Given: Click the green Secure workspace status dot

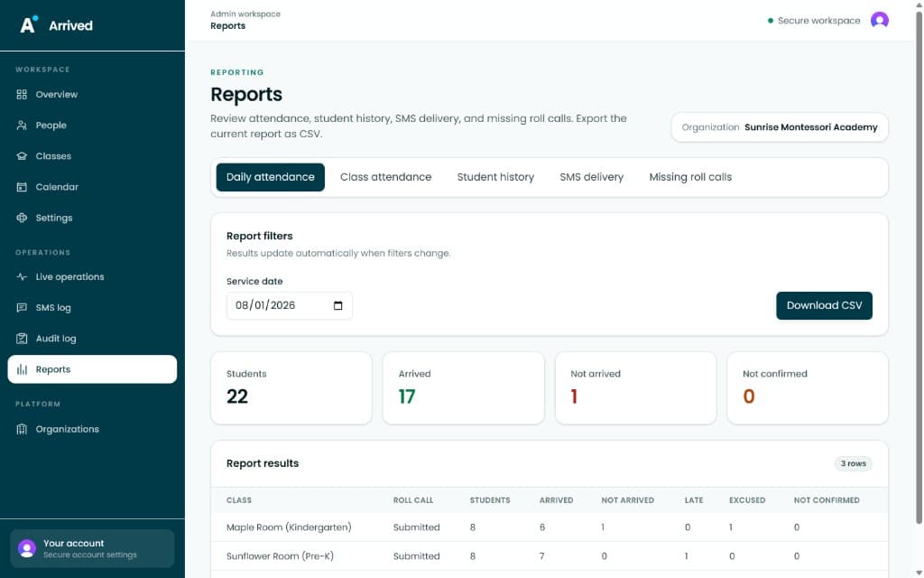Looking at the screenshot, I should 771,21.
